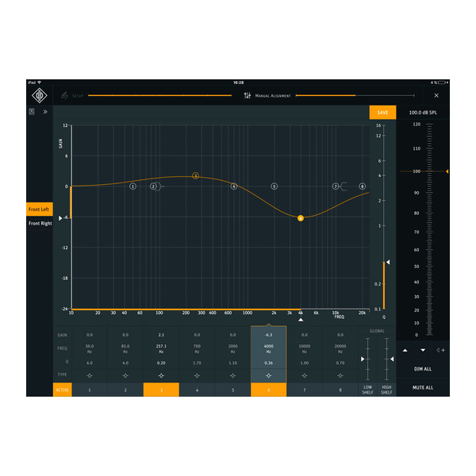Click band 4 Q value 1.70

tap(197, 363)
